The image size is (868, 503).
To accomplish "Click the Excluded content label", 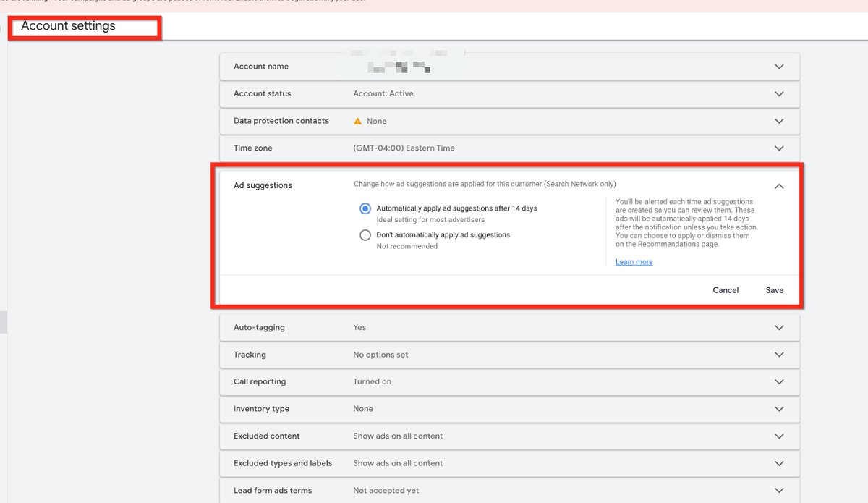I will click(x=267, y=436).
